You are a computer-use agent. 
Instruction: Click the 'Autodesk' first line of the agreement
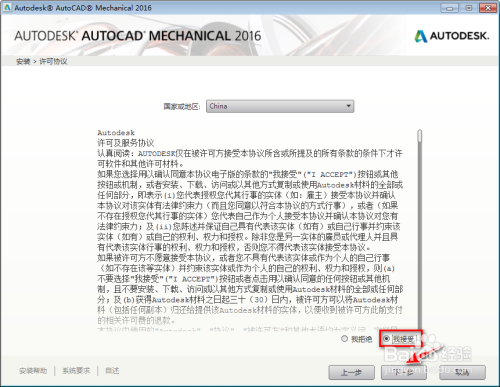pos(116,133)
